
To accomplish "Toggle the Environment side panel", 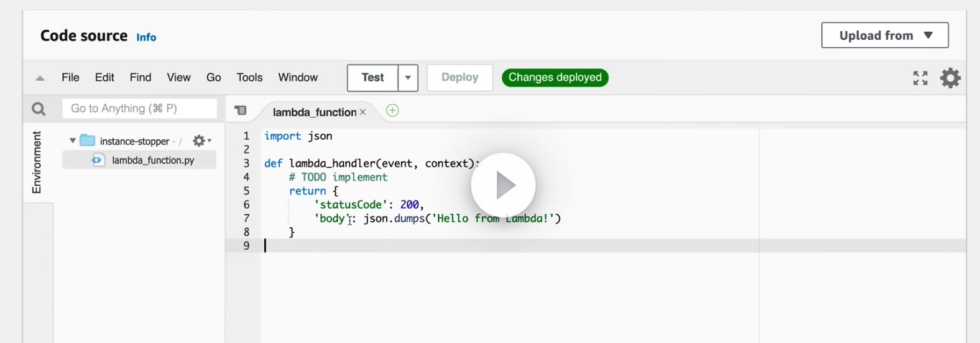I will tap(37, 162).
